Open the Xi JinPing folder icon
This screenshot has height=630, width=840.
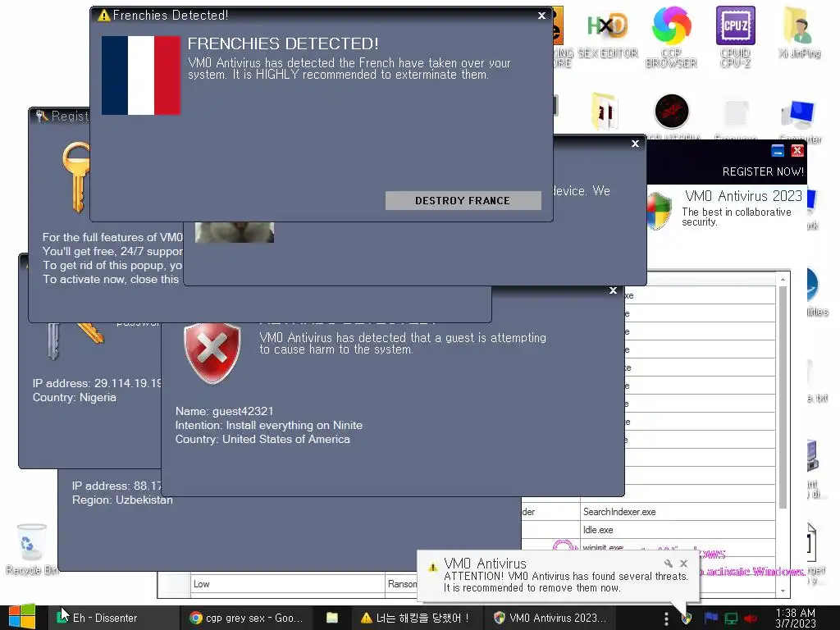point(799,32)
